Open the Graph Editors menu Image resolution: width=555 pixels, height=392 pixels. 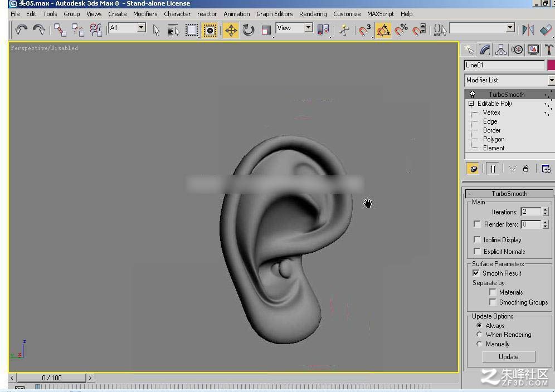tap(274, 14)
